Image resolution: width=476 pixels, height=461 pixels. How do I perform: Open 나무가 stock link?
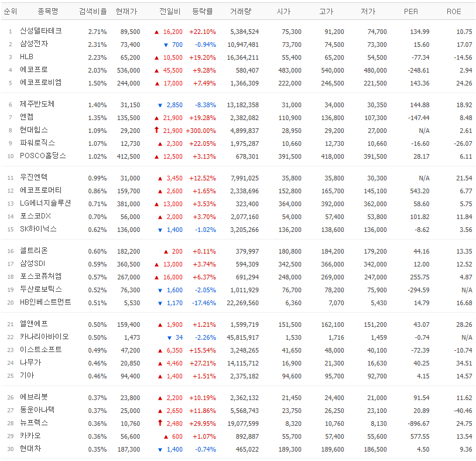tap(30, 363)
